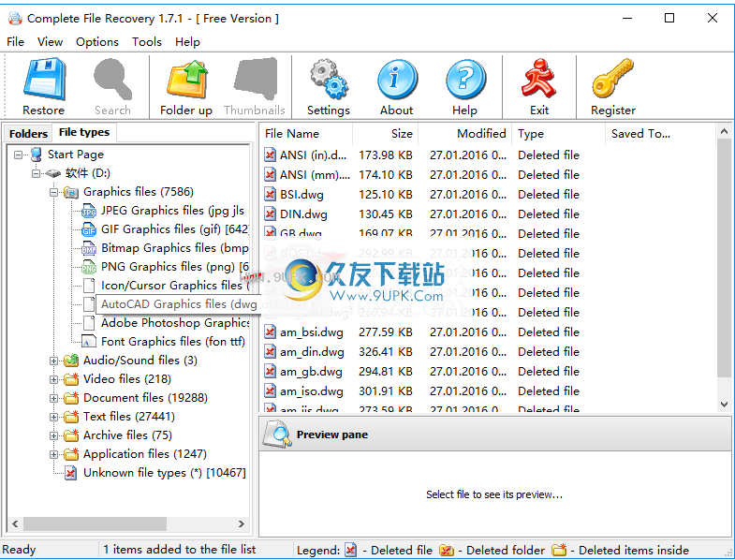The height and width of the screenshot is (560, 735).
Task: Click the file list vertical scrollbar thumb
Action: click(x=724, y=258)
